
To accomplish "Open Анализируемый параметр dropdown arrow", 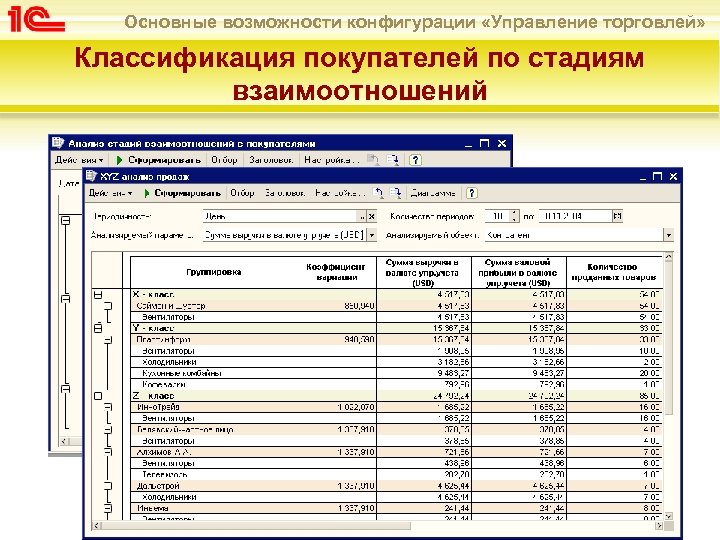I will [372, 235].
